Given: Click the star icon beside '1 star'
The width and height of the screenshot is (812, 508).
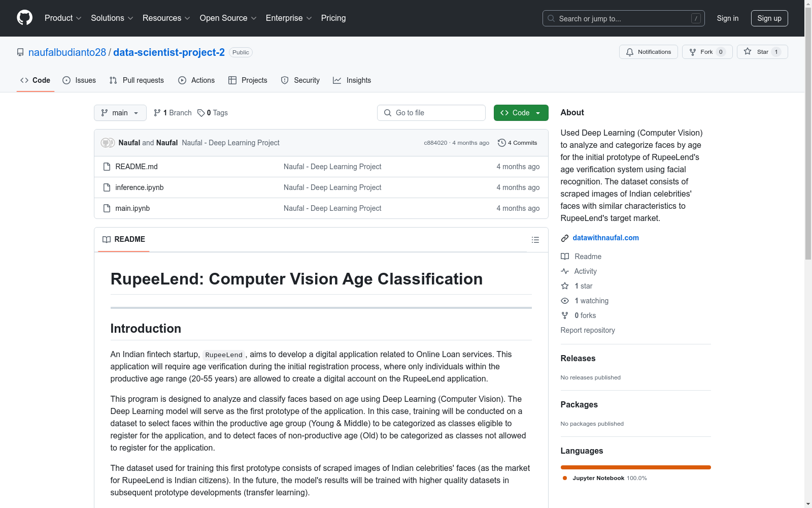Looking at the screenshot, I should point(565,286).
